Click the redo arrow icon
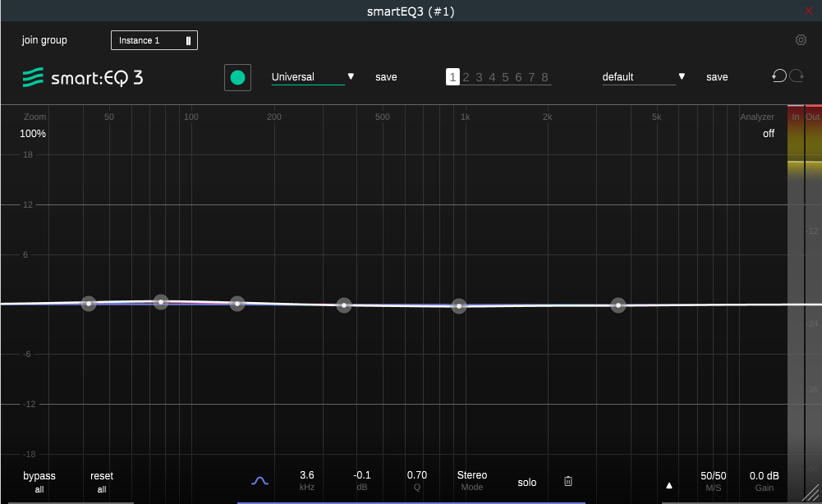 click(x=797, y=76)
